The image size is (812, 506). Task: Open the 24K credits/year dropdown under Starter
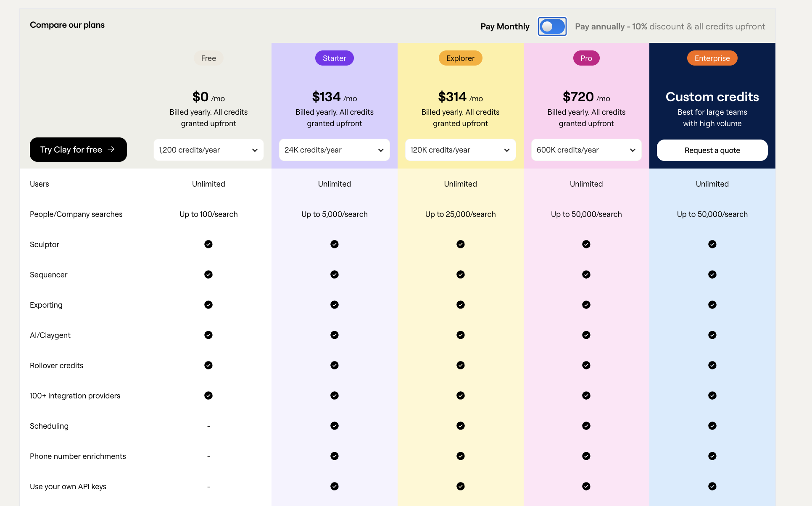(335, 150)
